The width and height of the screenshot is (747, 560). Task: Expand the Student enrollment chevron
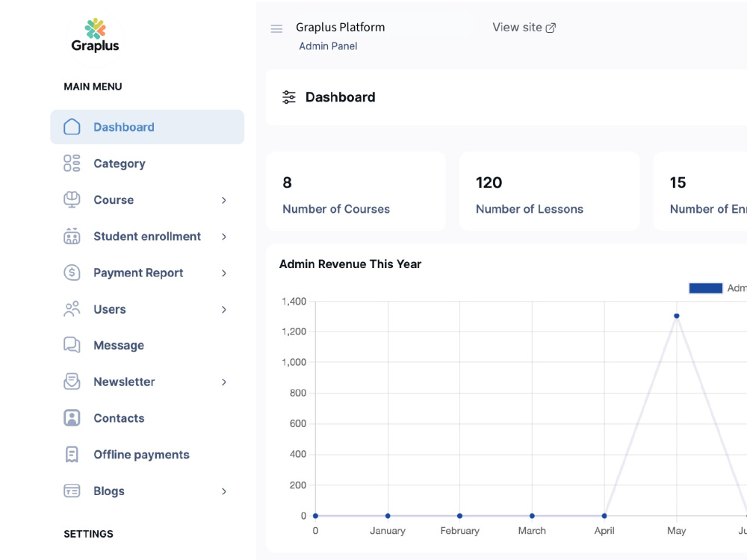(x=224, y=237)
